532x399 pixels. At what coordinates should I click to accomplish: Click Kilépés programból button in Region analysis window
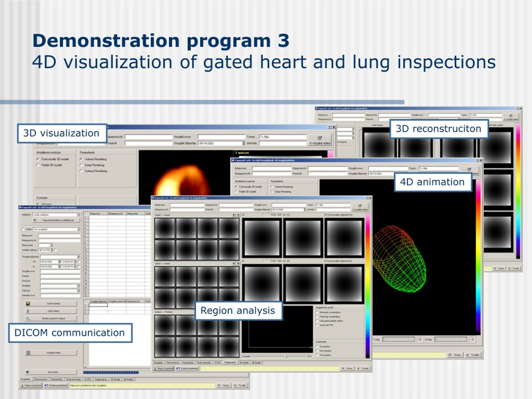[163, 368]
